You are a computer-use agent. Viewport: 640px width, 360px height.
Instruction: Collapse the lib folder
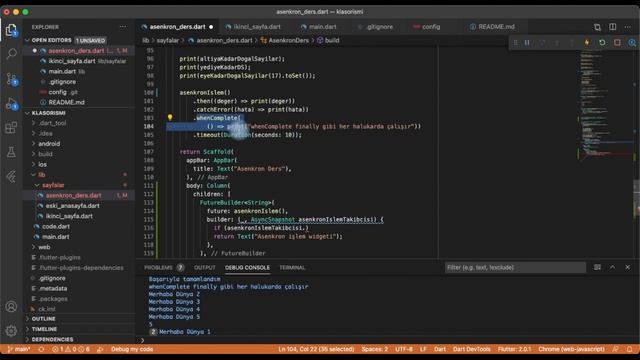(x=42, y=175)
